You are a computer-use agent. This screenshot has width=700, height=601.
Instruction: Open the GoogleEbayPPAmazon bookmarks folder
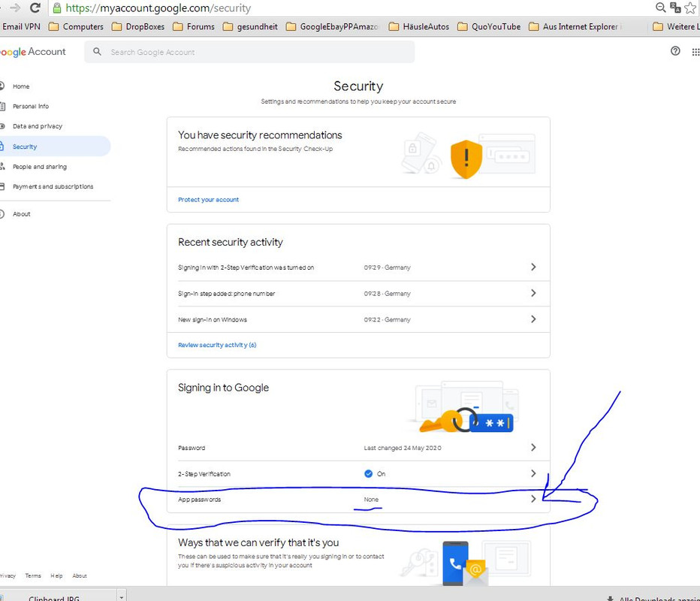333,27
